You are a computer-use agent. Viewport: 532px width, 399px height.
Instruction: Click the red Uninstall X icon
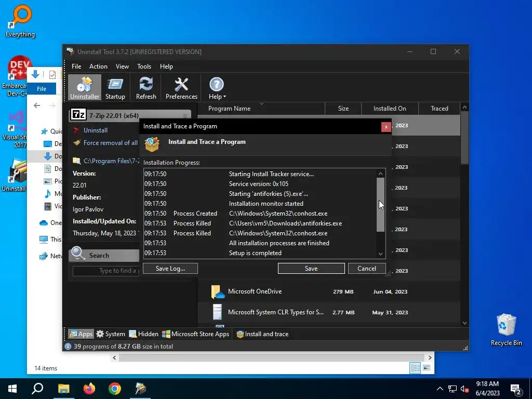[x=76, y=130]
